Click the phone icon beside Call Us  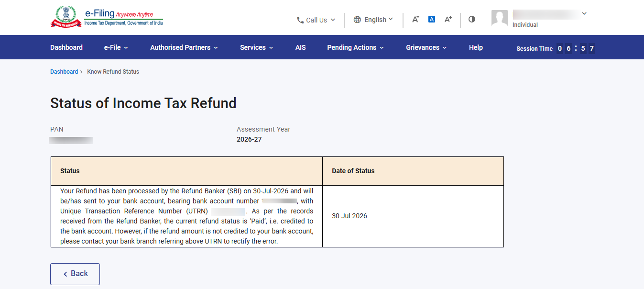click(300, 20)
